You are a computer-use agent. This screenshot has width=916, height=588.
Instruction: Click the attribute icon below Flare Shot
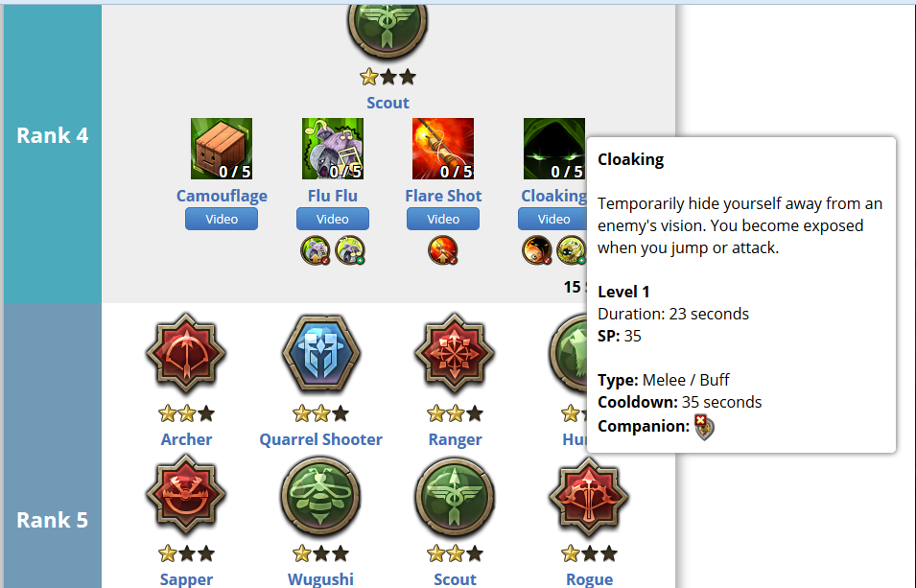click(443, 250)
